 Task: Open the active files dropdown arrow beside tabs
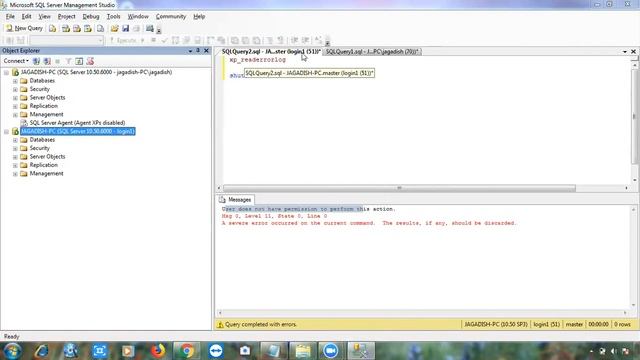point(624,52)
